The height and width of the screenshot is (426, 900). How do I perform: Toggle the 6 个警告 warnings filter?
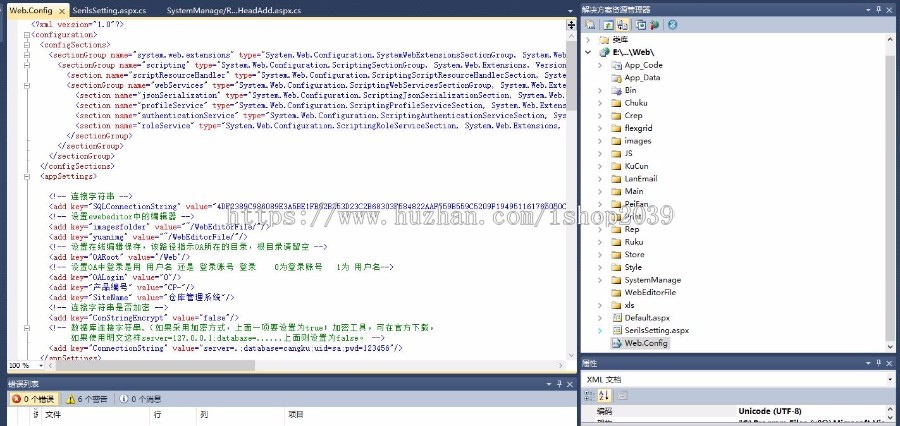pos(87,399)
